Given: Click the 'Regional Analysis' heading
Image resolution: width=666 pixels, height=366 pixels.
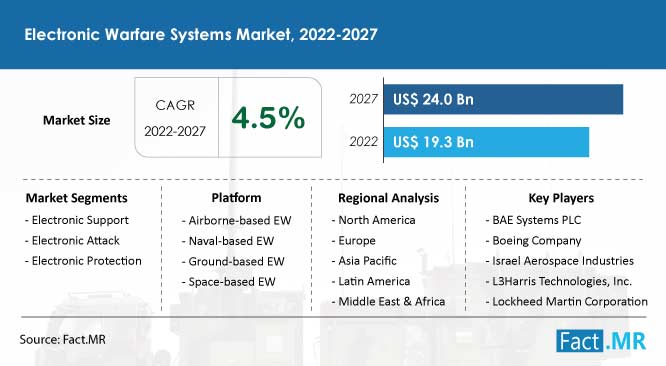Looking at the screenshot, I should pos(389,198).
